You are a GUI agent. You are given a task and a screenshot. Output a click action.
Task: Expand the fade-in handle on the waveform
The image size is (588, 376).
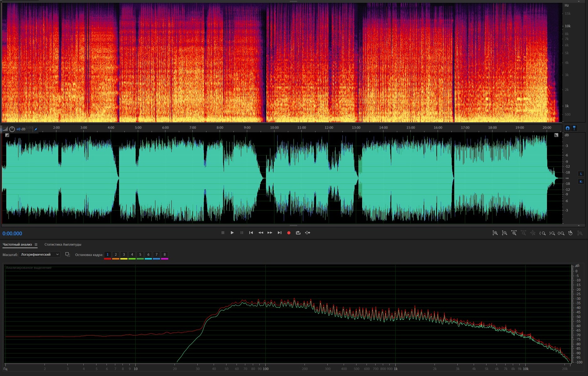(7, 135)
